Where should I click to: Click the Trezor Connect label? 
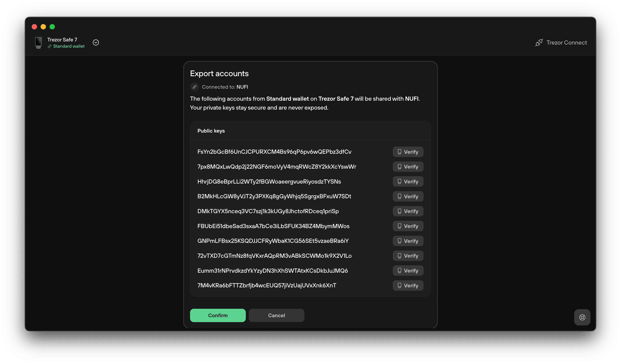tap(567, 43)
